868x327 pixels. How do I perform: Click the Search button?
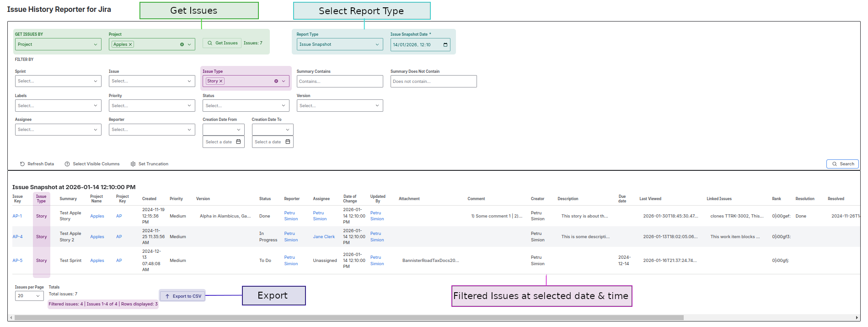point(842,164)
